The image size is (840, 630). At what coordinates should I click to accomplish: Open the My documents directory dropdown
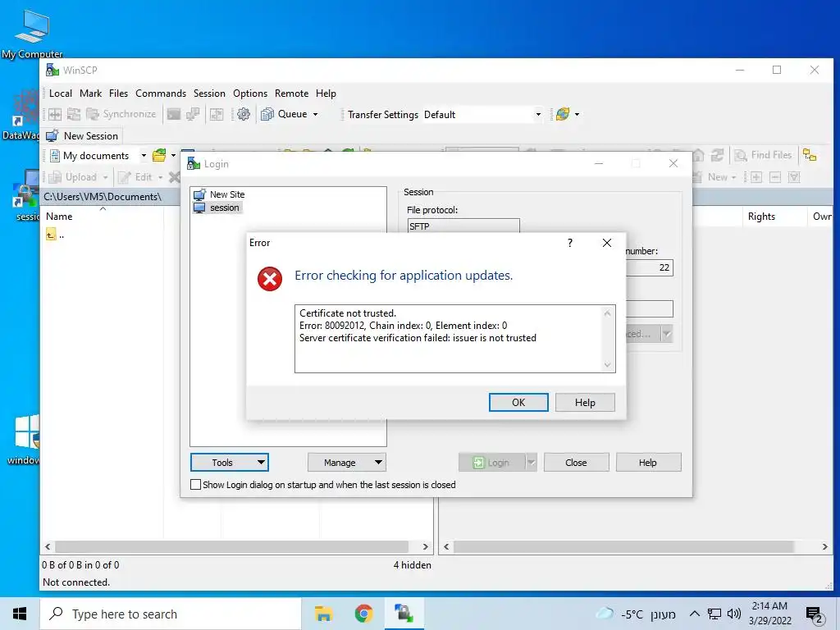[x=98, y=155]
